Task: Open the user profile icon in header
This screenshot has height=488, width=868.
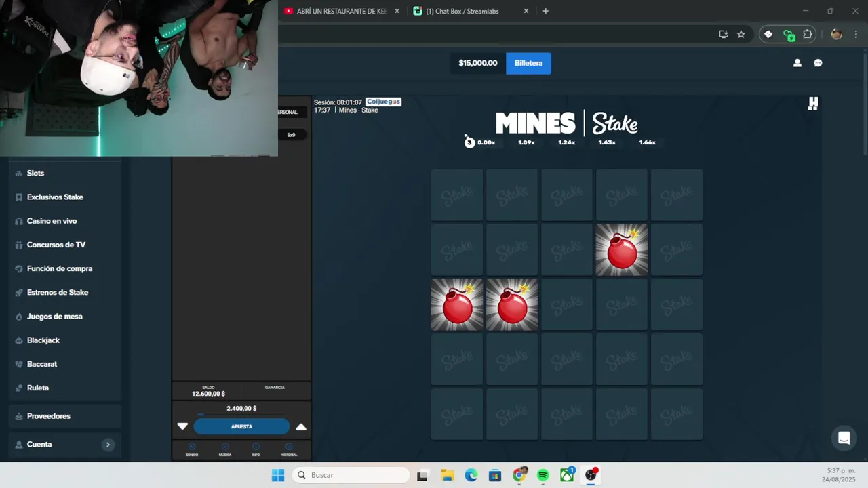Action: point(797,63)
